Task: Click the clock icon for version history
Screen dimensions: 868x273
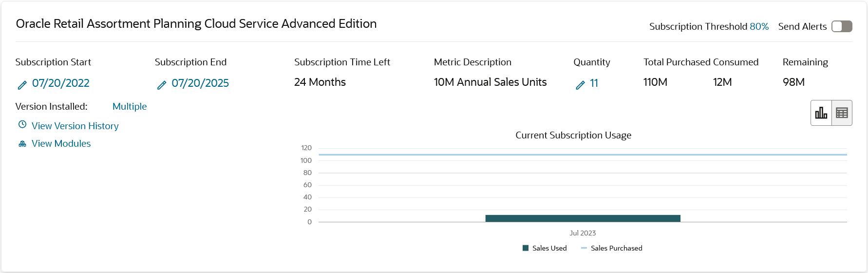Action: (22, 124)
